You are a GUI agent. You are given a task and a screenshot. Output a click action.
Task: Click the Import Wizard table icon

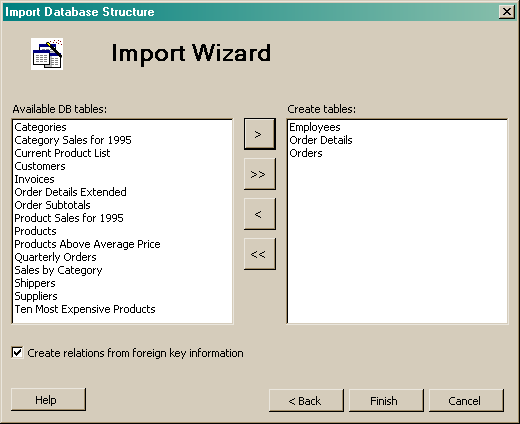[47, 54]
